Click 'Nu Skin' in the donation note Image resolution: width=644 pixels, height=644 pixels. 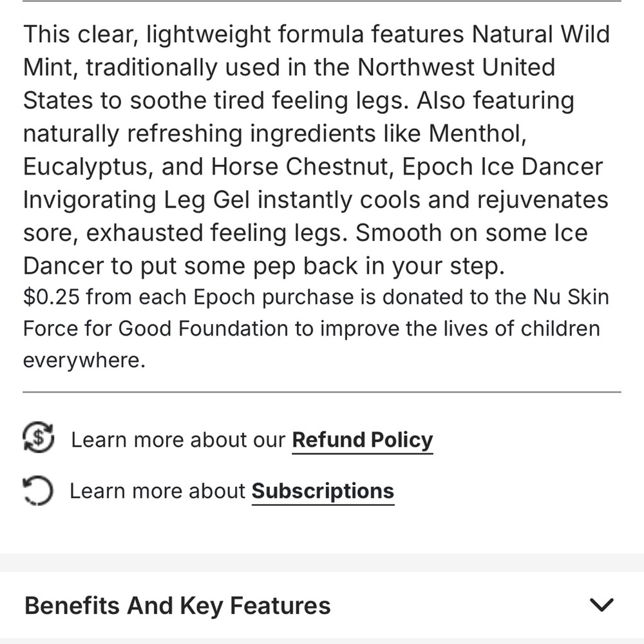pyautogui.click(x=571, y=296)
